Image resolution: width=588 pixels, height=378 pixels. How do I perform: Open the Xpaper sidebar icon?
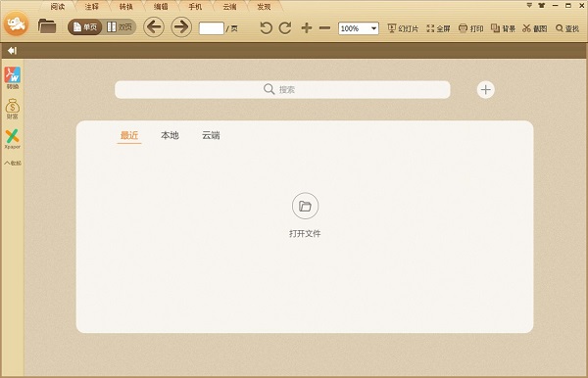[x=13, y=139]
